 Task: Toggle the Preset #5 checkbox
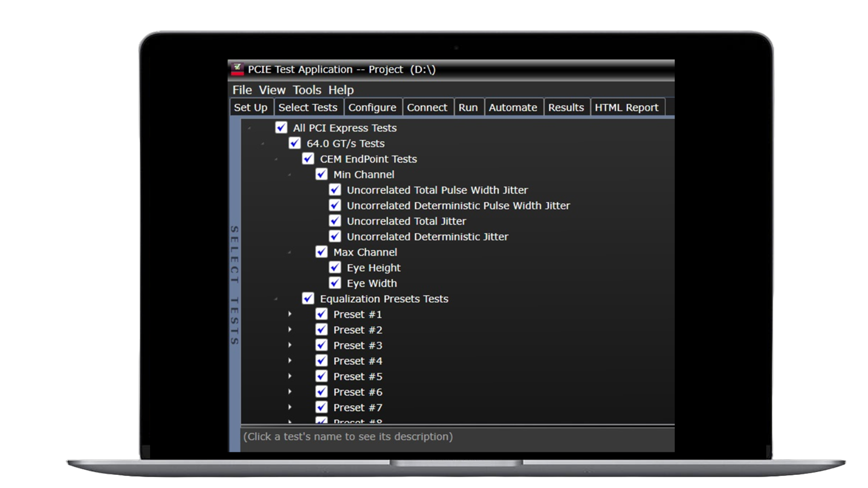tap(321, 376)
